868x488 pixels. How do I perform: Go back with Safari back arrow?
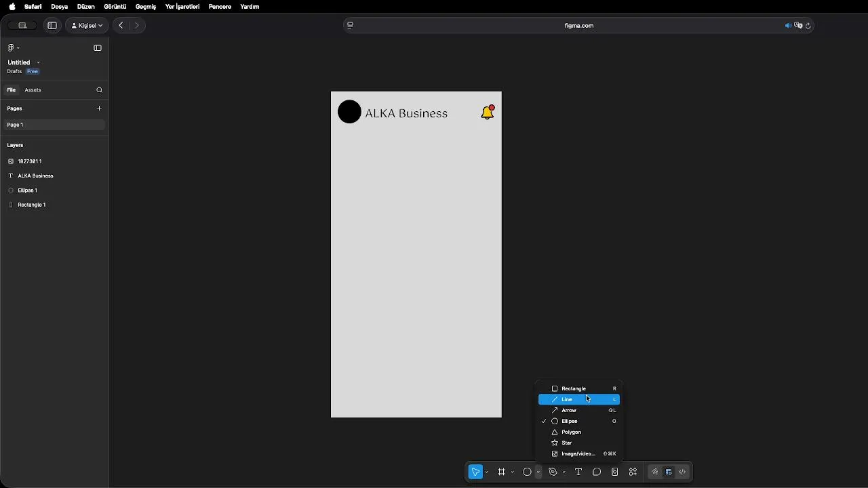[121, 25]
